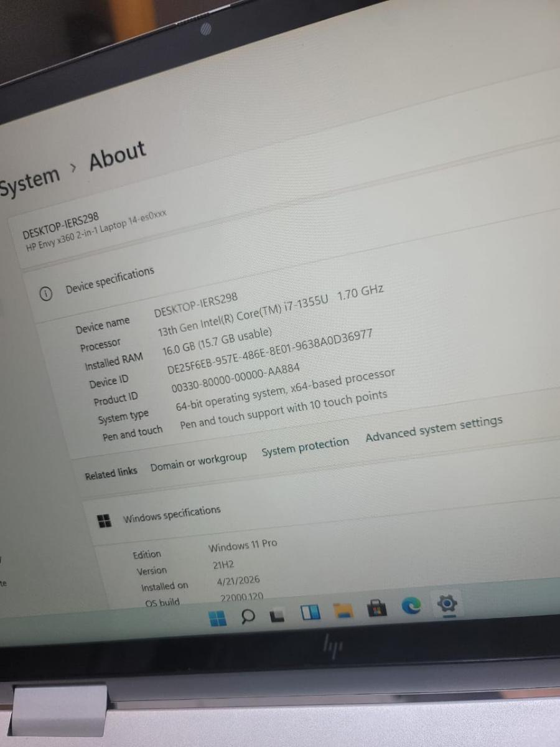Open Microsoft Store from taskbar
Viewport: 560px width, 747px height.
tap(377, 608)
